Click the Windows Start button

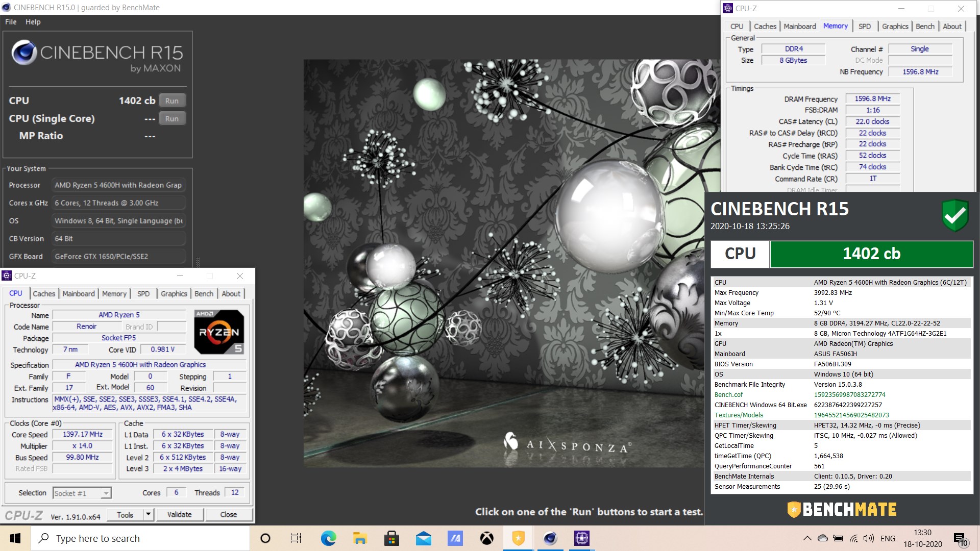[x=15, y=538]
